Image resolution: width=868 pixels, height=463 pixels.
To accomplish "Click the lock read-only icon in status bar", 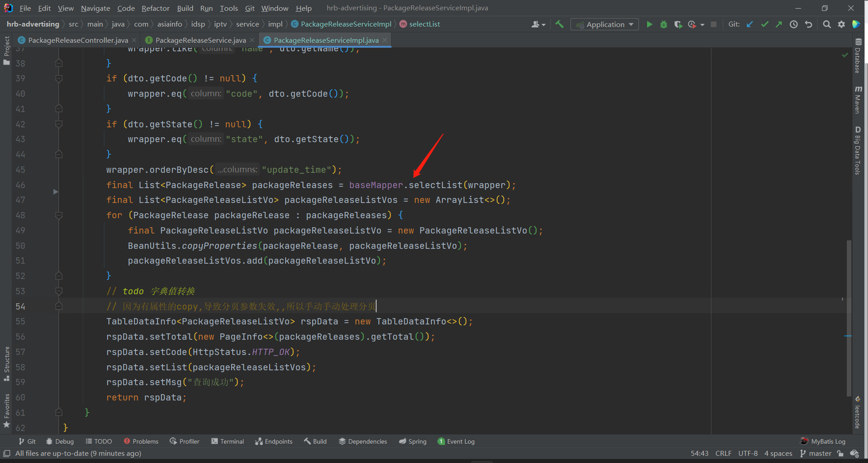I will 840,454.
